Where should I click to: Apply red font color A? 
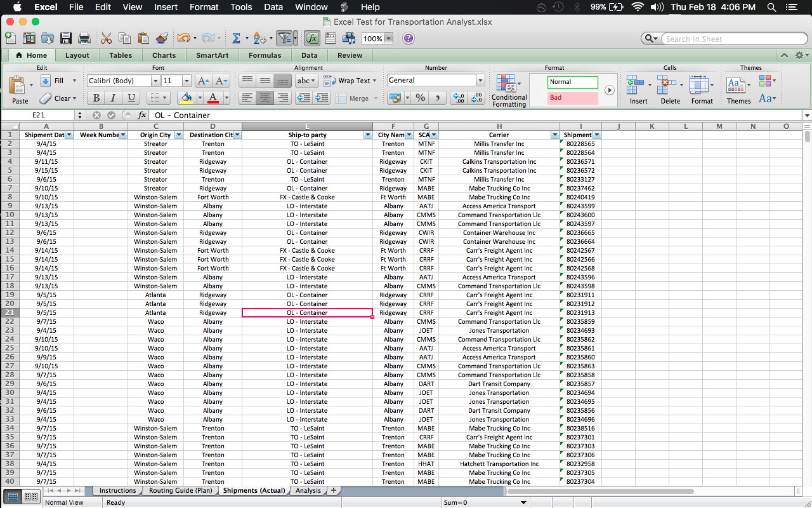coord(213,98)
